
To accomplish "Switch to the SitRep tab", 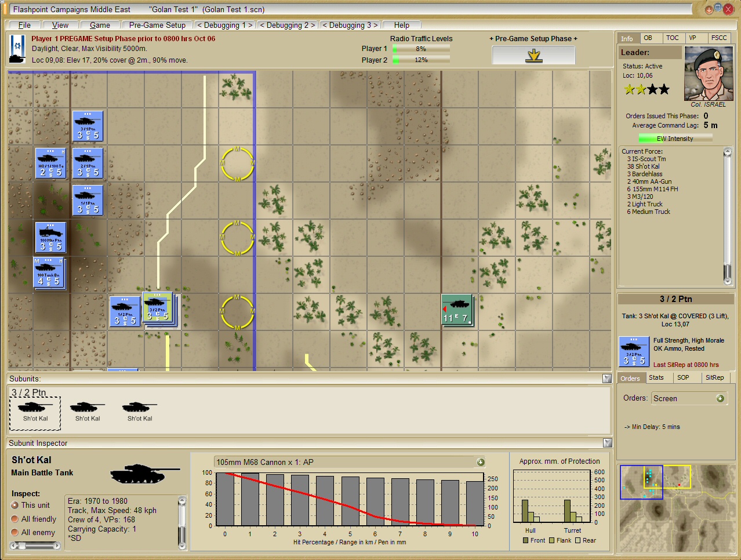I will [715, 377].
